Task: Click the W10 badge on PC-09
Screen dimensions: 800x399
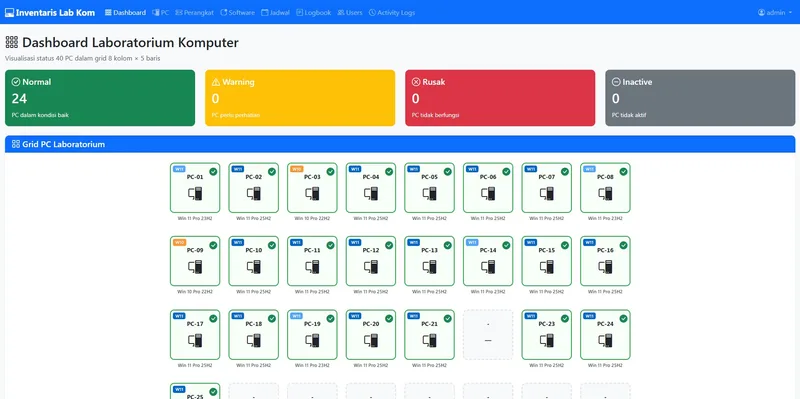Action: pyautogui.click(x=179, y=242)
